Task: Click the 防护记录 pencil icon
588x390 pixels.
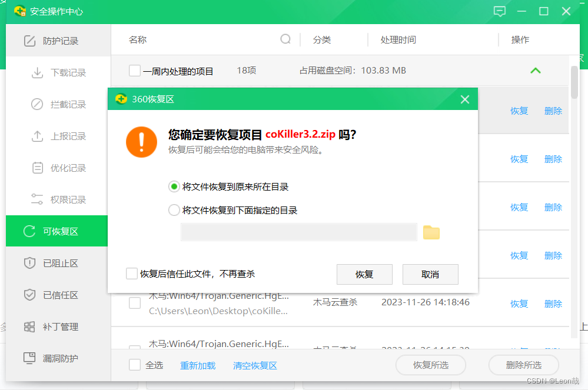Action: pos(29,41)
